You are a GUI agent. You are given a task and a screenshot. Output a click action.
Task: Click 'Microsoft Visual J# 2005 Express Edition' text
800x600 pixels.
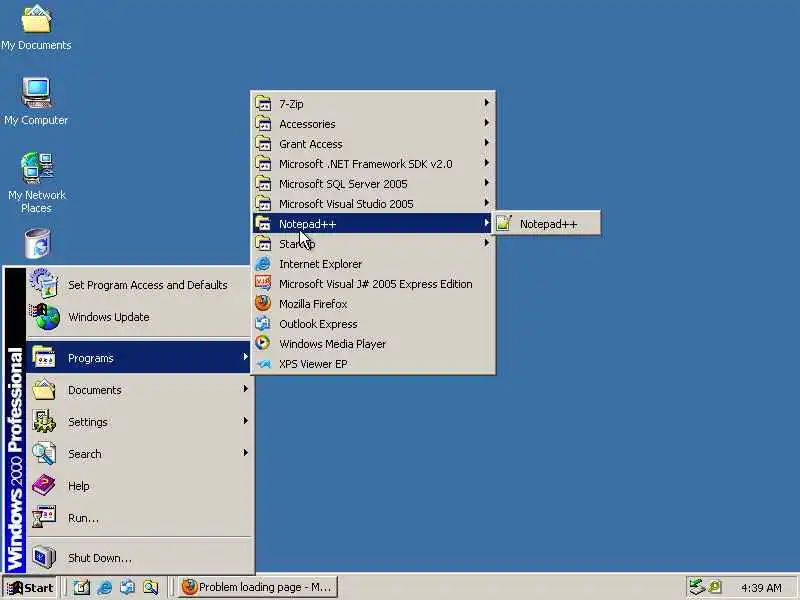pos(376,284)
